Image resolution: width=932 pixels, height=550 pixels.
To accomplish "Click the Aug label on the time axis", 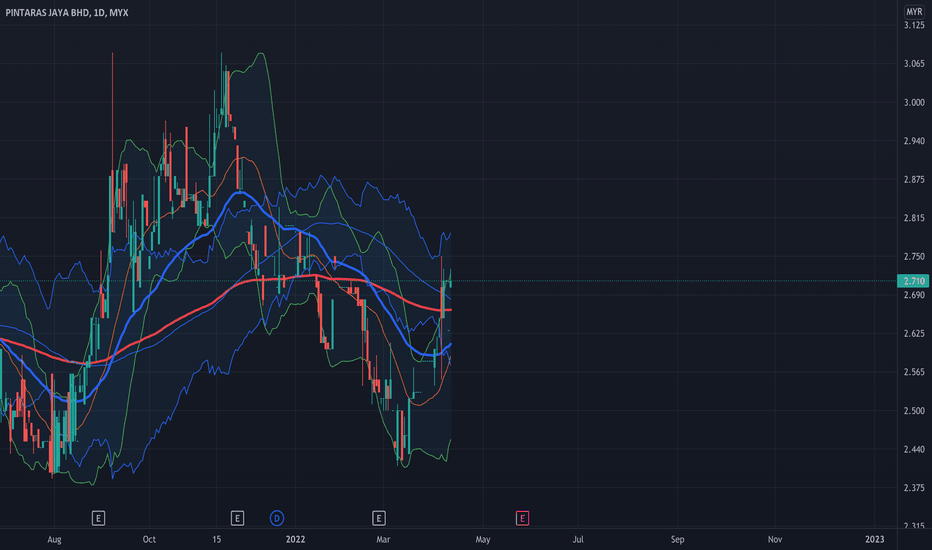I will 54,539.
